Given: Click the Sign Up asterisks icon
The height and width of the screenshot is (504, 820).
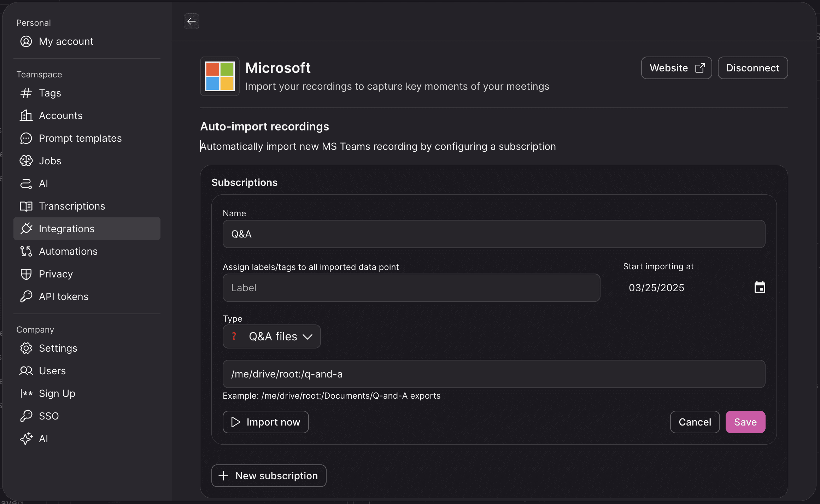Looking at the screenshot, I should point(26,393).
